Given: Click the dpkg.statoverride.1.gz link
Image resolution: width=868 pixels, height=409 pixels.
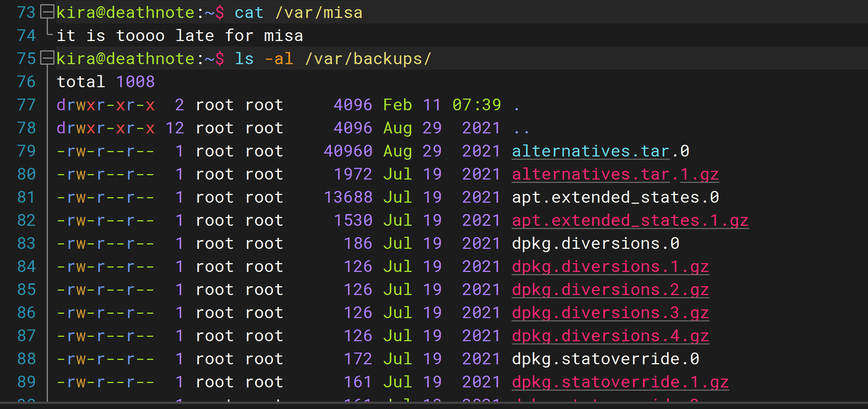Looking at the screenshot, I should (x=620, y=382).
